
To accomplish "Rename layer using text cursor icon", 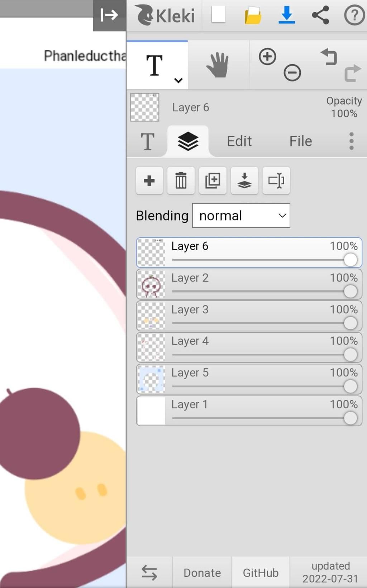I will point(276,180).
